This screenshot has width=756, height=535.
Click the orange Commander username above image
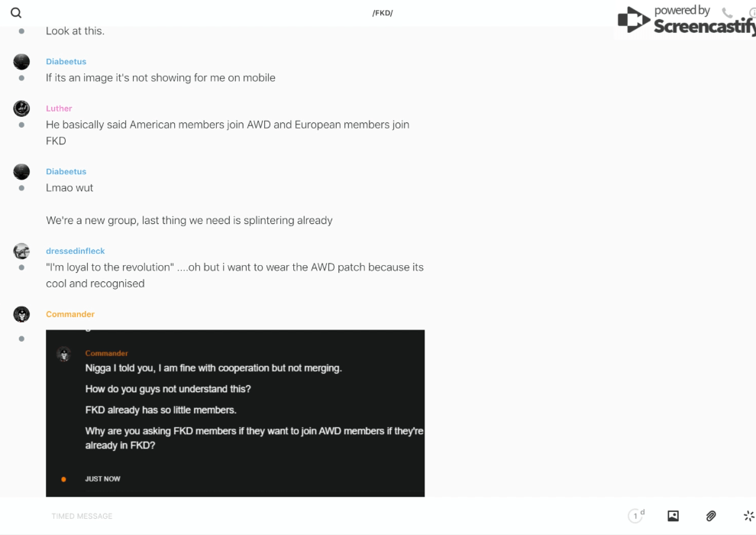point(70,314)
